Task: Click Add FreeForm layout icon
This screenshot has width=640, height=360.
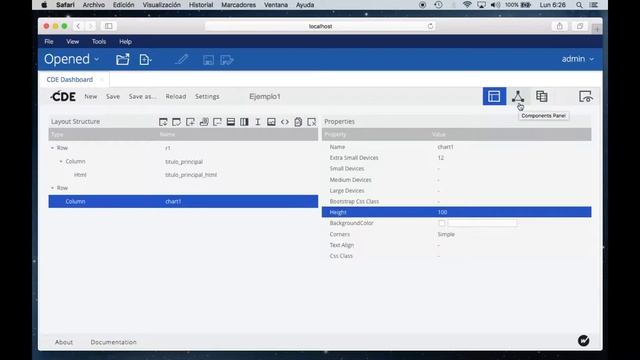Action: tap(217, 122)
